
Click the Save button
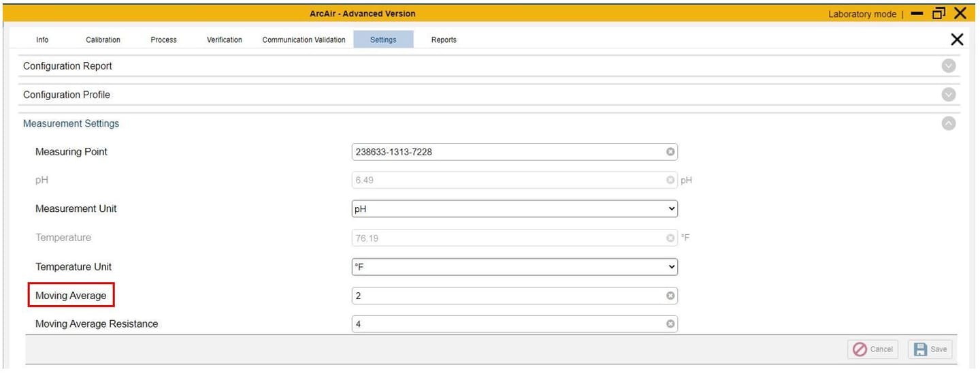[931, 349]
